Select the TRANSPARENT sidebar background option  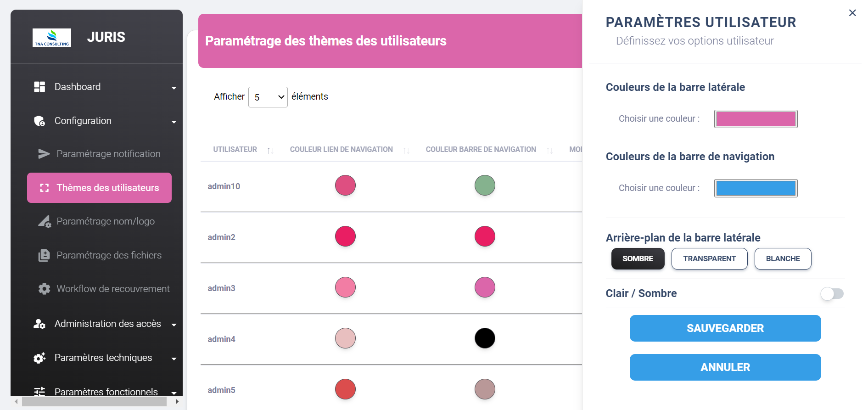coord(709,259)
